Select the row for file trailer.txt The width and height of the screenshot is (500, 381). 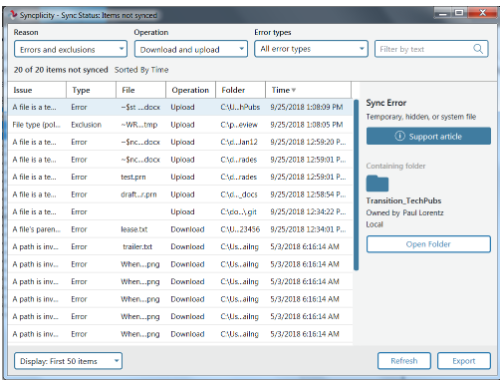coord(180,247)
